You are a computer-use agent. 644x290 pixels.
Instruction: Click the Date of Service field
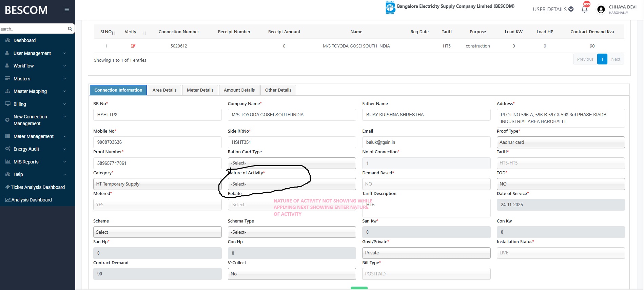click(x=561, y=205)
